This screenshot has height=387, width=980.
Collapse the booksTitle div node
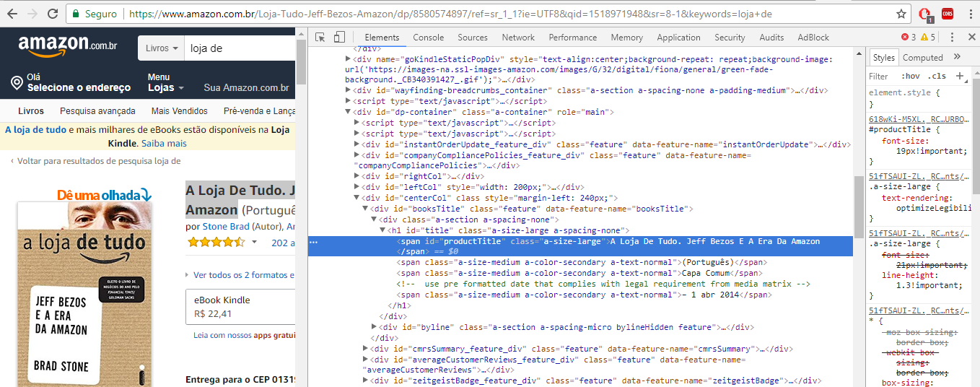366,209
